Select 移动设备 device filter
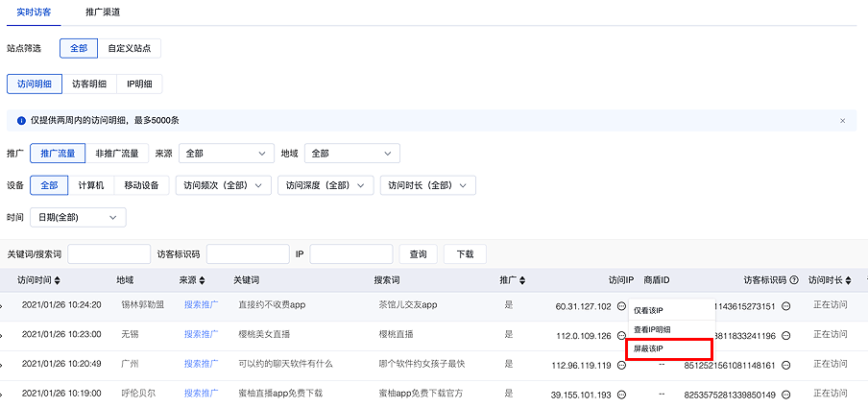Image resolution: width=868 pixels, height=407 pixels. [142, 185]
